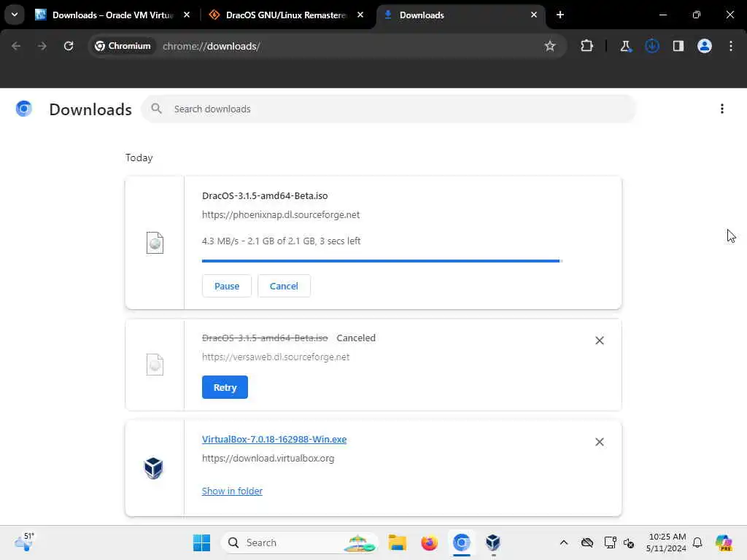Bookmark this page with the star icon
Viewport: 747px width, 560px height.
pyautogui.click(x=550, y=46)
